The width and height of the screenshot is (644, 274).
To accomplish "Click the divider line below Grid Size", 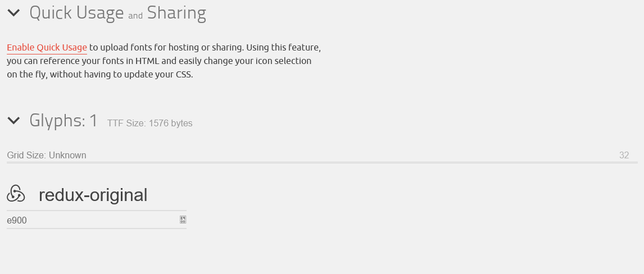I will [x=322, y=163].
